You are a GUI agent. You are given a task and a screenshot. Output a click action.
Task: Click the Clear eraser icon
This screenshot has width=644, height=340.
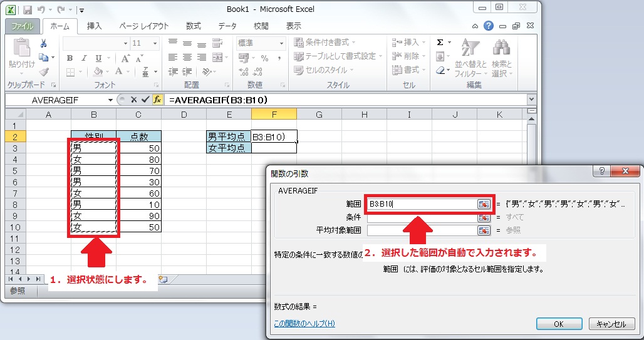440,70
